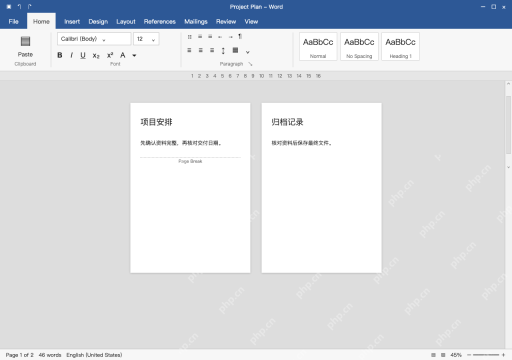Toggle Underline formatting
Viewport: 512px width, 360px height.
pos(83,55)
